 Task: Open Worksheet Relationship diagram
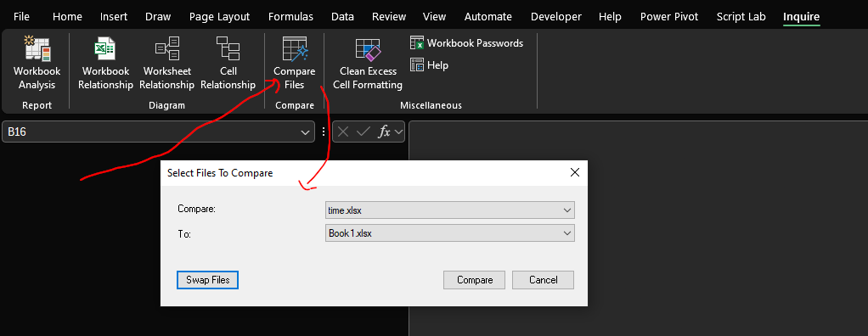[x=166, y=63]
